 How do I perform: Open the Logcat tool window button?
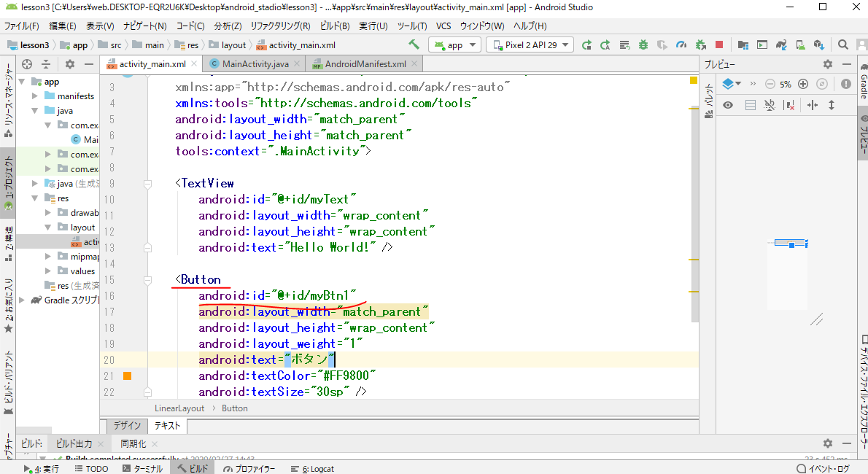pyautogui.click(x=312, y=469)
